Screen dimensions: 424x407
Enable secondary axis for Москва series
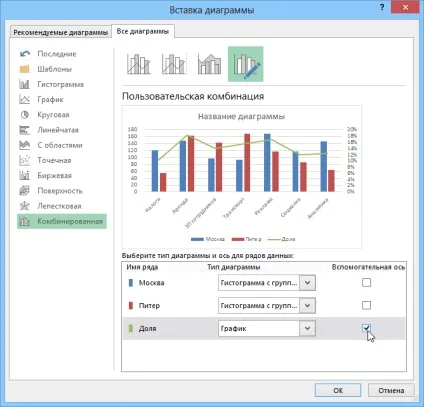coord(366,283)
